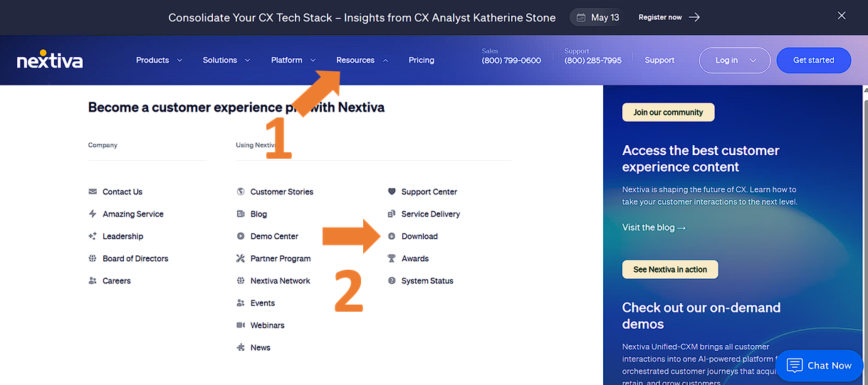
Task: Open the Chat Now widget
Action: click(x=820, y=365)
